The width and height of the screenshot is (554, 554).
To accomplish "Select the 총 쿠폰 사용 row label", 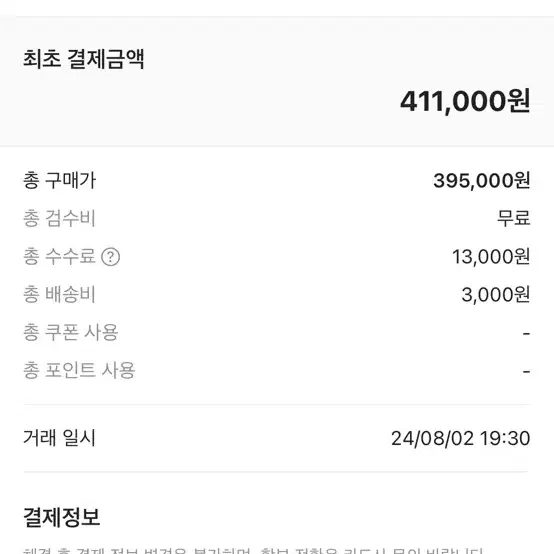I will point(70,332).
